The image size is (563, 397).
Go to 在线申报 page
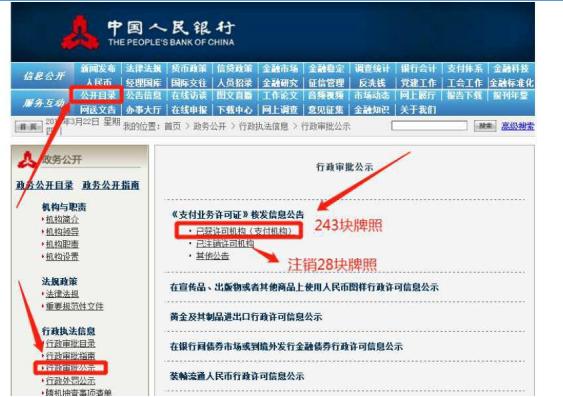(189, 109)
